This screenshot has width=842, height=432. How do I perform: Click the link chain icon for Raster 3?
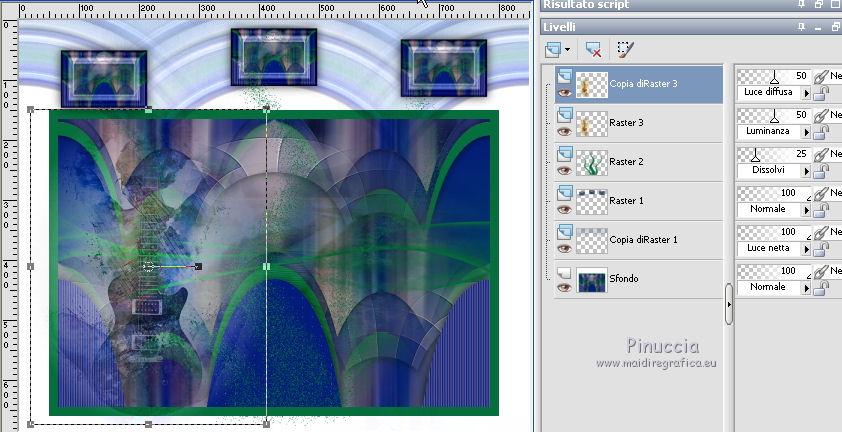coord(822,115)
